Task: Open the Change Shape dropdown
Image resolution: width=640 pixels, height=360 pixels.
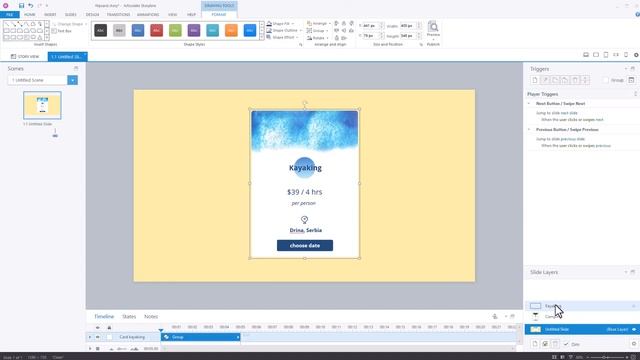Action: click(69, 24)
